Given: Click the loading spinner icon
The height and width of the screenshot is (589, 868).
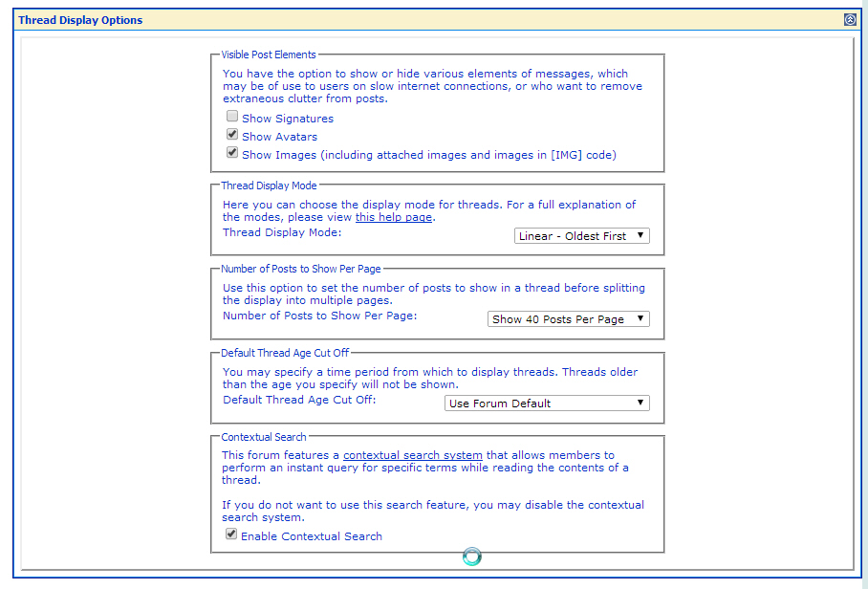Looking at the screenshot, I should (472, 556).
